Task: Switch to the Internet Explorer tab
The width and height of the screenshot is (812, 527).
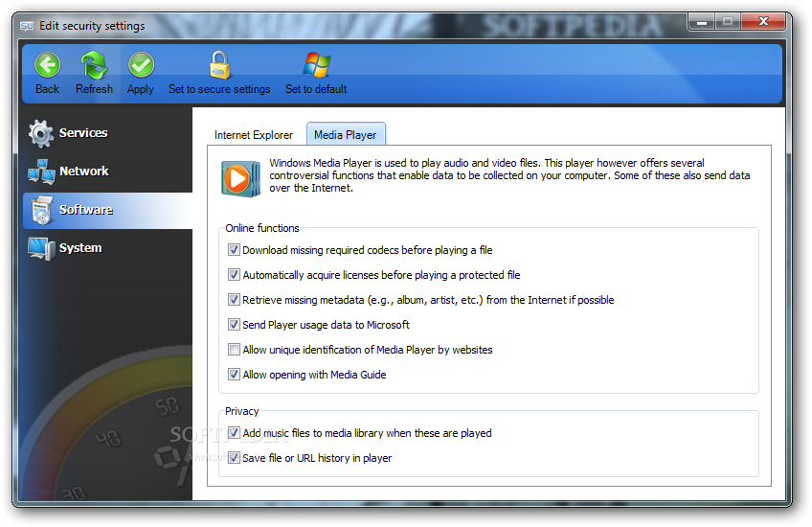Action: click(x=254, y=135)
